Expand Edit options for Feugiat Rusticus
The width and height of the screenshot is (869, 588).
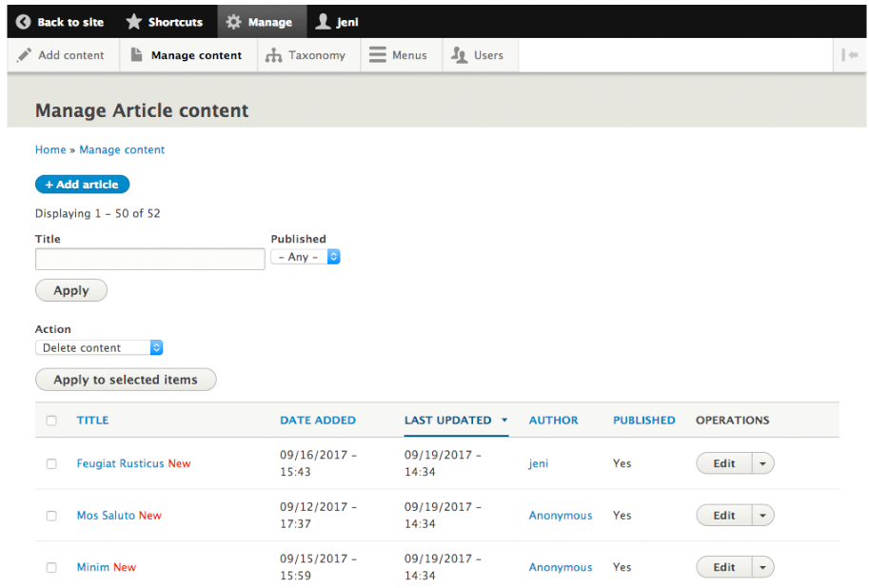point(762,463)
